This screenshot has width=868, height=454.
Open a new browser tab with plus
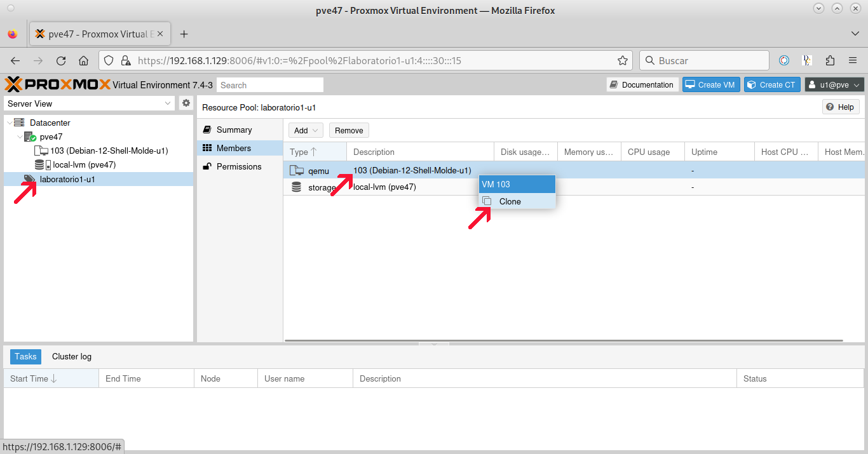pos(184,34)
